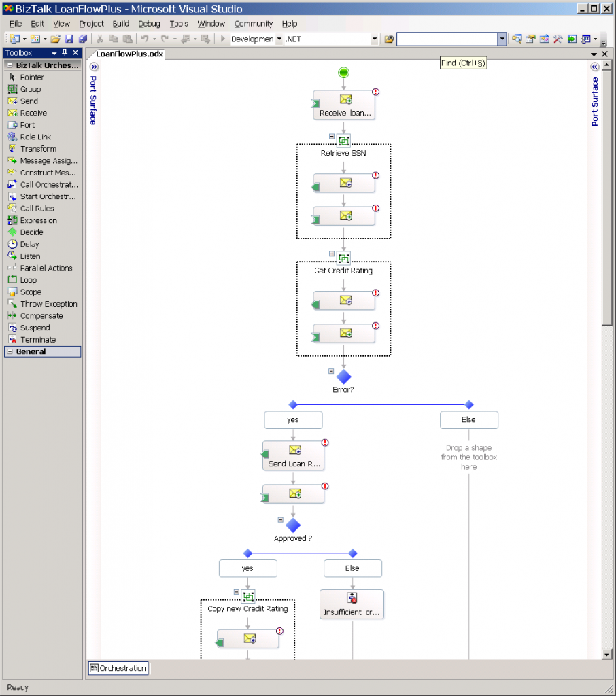Image resolution: width=616 pixels, height=696 pixels.
Task: Collapse the Error? decide shape
Action: [331, 371]
